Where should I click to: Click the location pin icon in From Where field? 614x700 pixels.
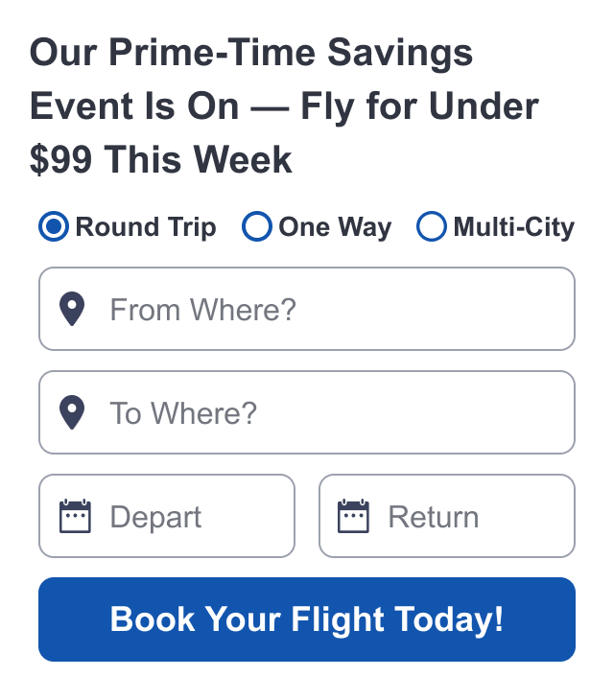coord(72,309)
